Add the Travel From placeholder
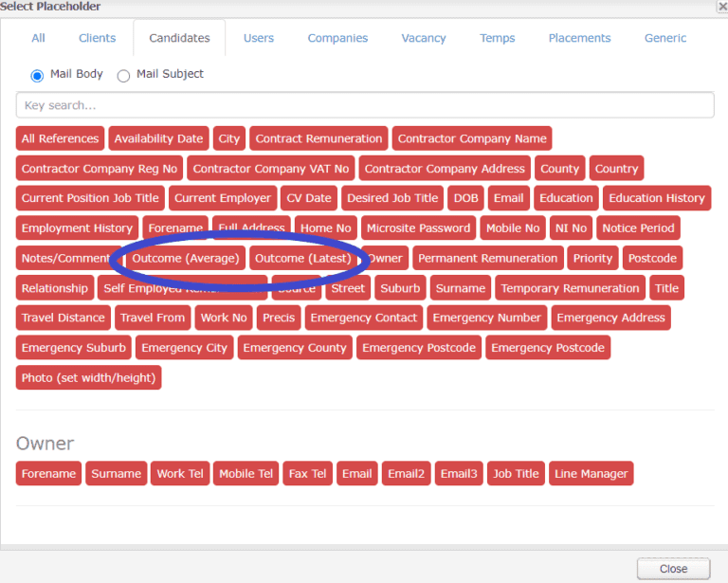 153,318
